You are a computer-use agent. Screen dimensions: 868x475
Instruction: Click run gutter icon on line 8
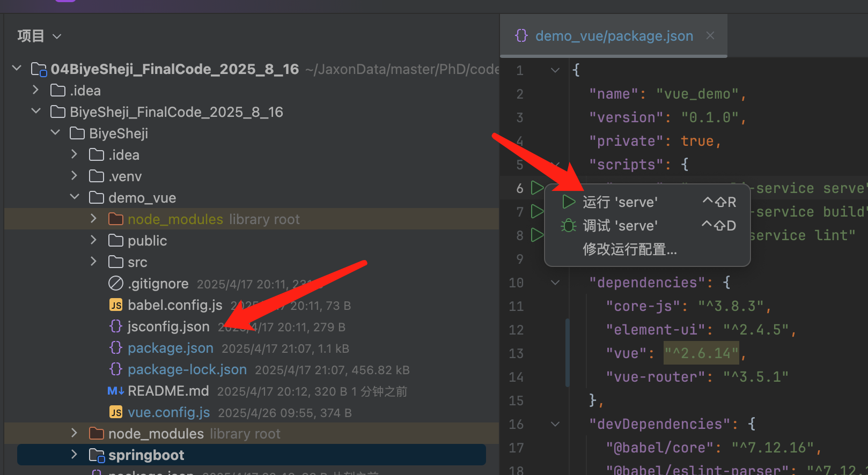pyautogui.click(x=536, y=235)
